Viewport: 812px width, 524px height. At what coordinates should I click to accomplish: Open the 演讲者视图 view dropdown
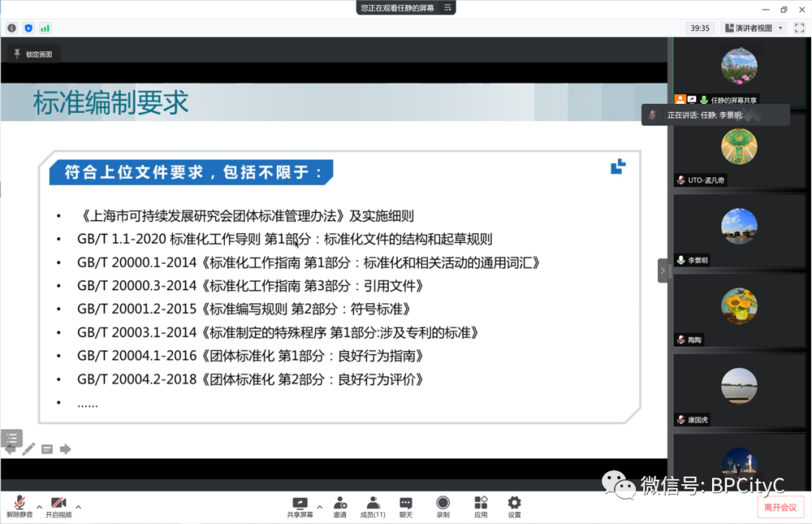[x=753, y=28]
